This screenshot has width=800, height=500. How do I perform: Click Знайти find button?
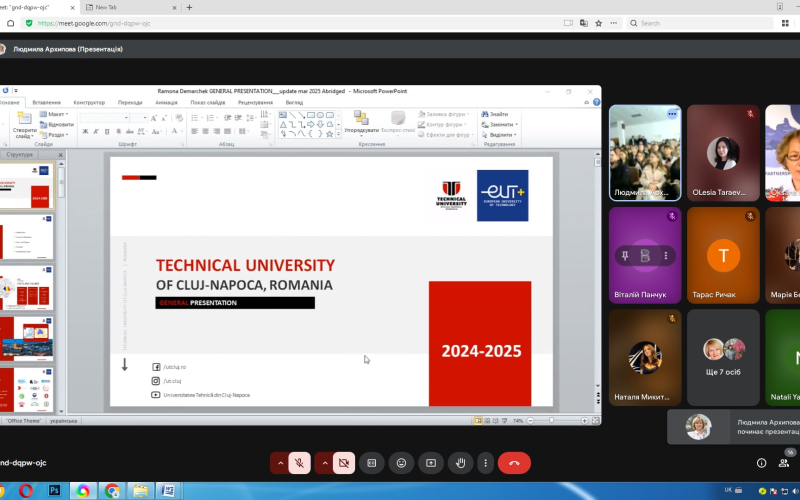[x=495, y=114]
